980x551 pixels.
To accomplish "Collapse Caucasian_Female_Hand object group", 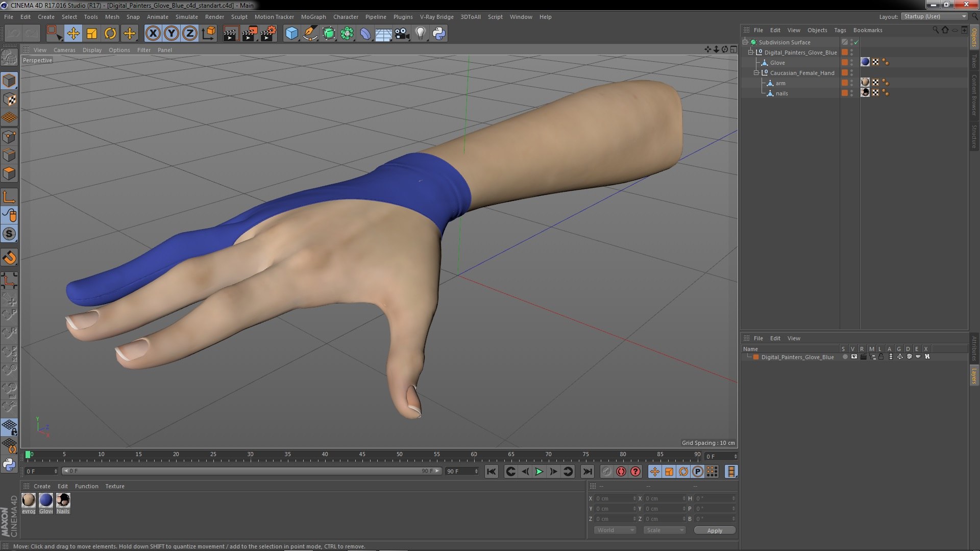I will [x=756, y=72].
